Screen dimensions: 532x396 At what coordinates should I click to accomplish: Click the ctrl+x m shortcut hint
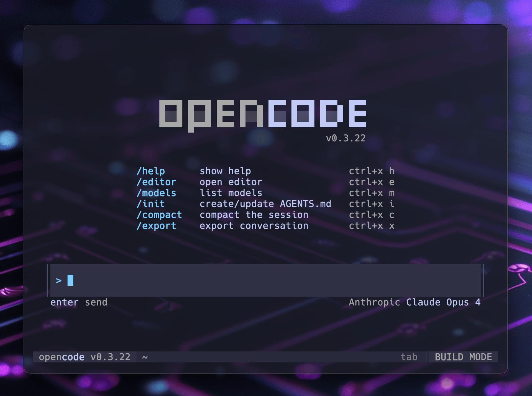[372, 193]
